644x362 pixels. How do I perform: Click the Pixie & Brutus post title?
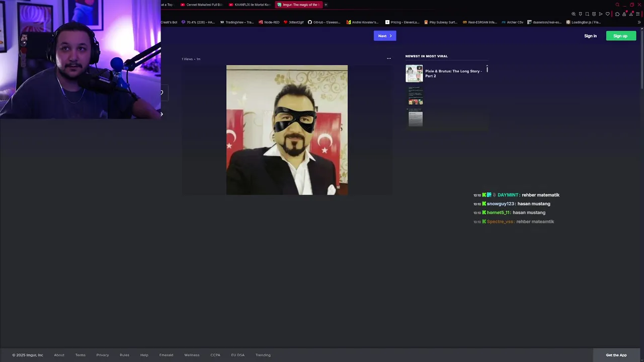pyautogui.click(x=453, y=73)
